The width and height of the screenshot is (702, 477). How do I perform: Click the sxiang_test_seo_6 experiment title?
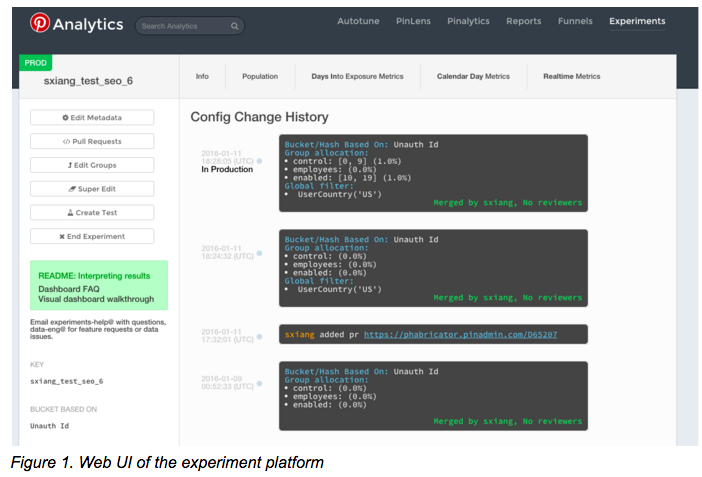coord(88,81)
